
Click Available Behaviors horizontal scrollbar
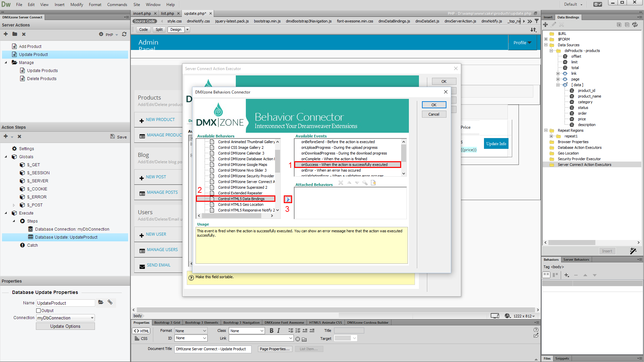tap(235, 216)
